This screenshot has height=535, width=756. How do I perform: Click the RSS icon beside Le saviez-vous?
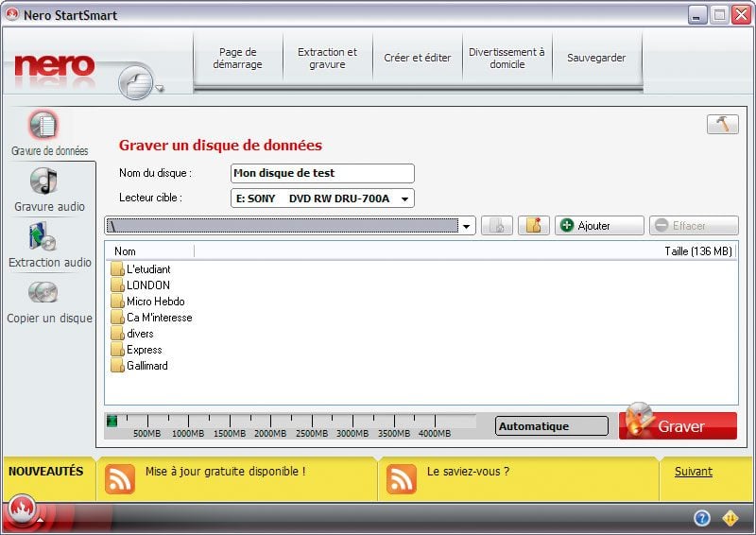click(x=402, y=479)
